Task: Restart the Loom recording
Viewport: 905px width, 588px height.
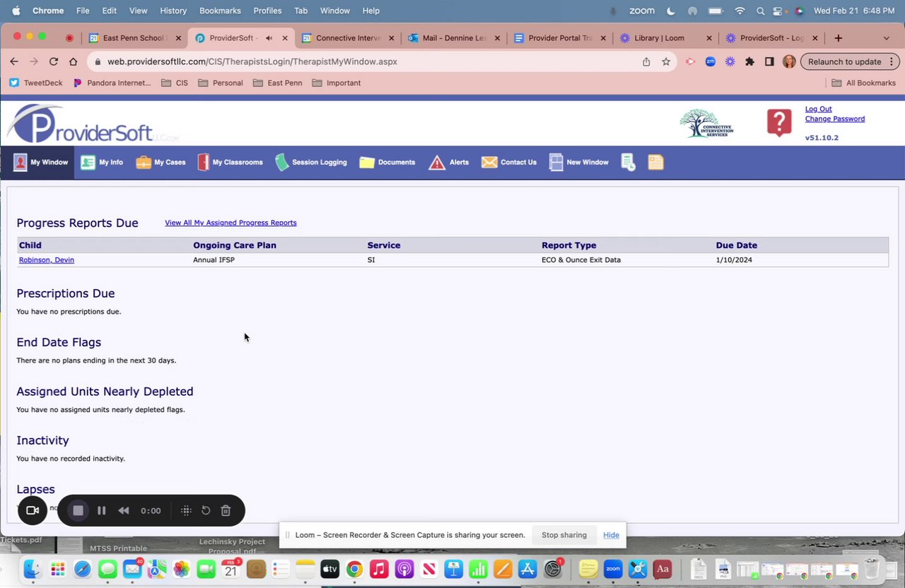Action: click(x=206, y=510)
